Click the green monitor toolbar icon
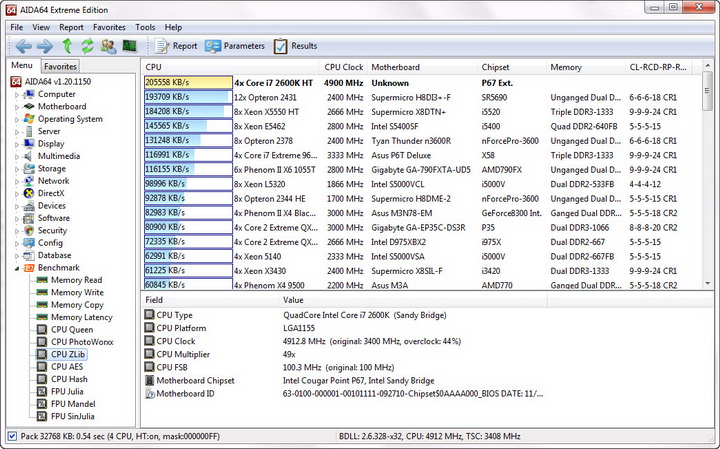This screenshot has width=720, height=449. [x=129, y=46]
